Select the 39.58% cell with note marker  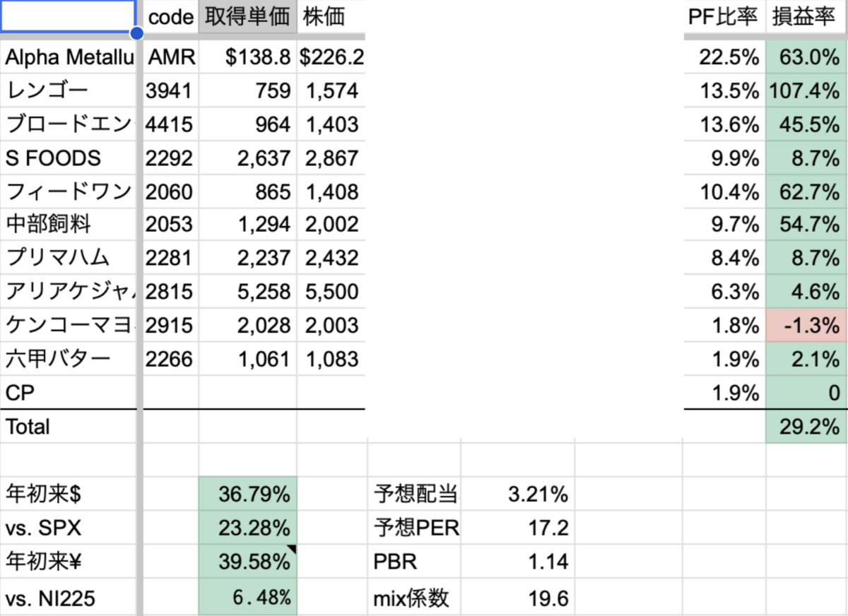pos(247,562)
